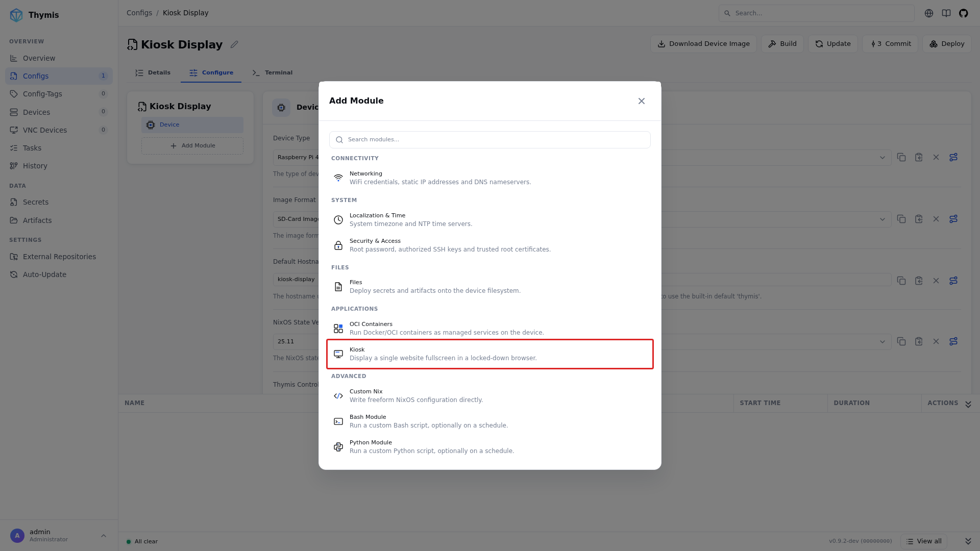Add the Bash Module
The height and width of the screenshot is (551, 980).
pos(490,421)
